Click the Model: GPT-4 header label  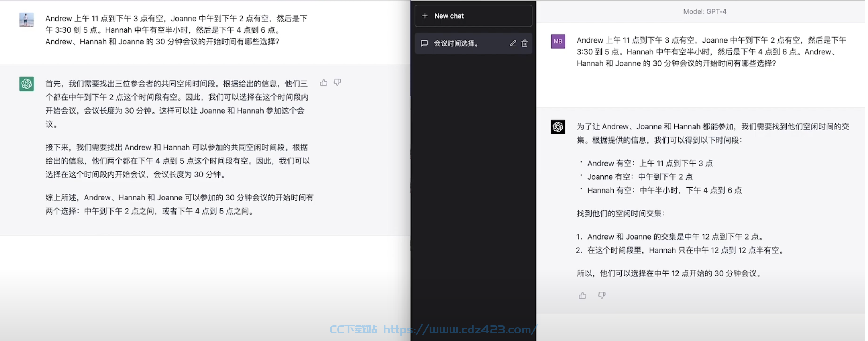(x=705, y=11)
